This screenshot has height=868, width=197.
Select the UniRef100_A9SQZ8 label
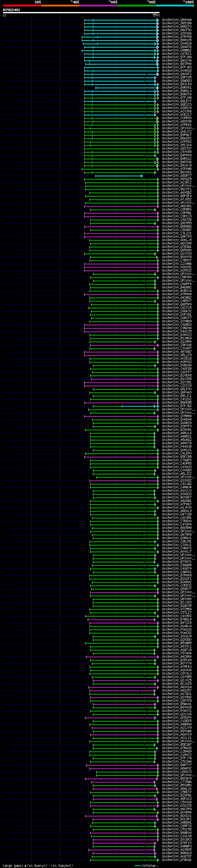click(x=176, y=179)
